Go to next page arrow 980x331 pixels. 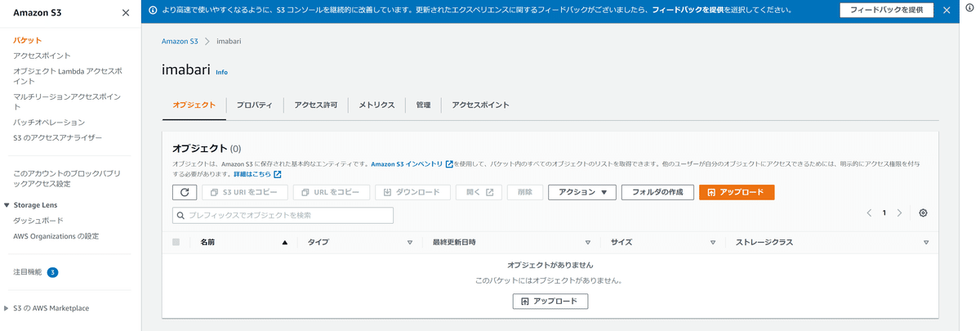coord(899,212)
